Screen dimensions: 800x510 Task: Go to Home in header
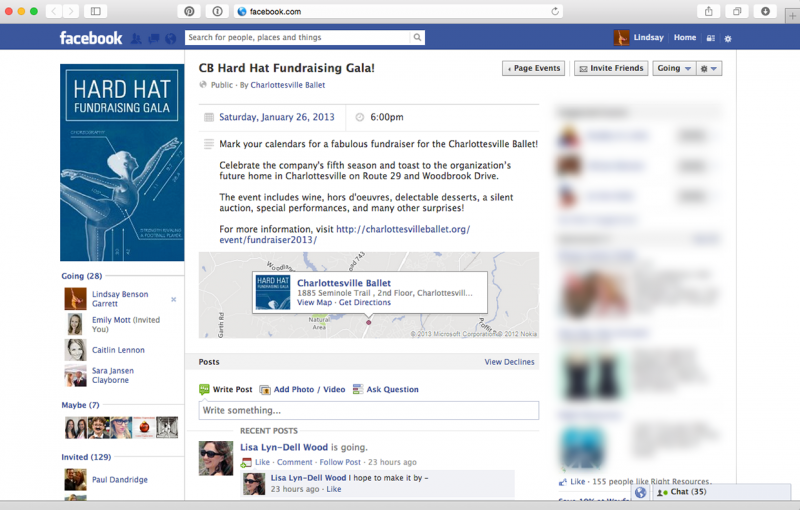(x=685, y=38)
